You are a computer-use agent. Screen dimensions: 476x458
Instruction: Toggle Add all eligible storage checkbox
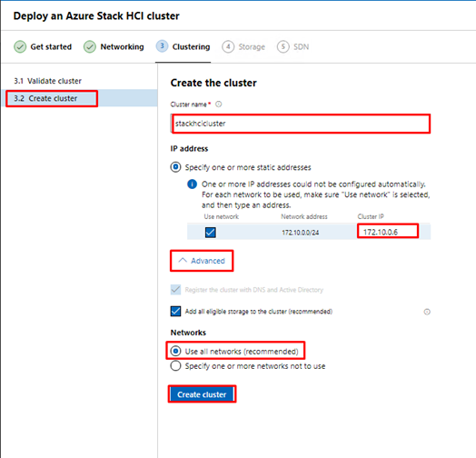[x=175, y=312]
